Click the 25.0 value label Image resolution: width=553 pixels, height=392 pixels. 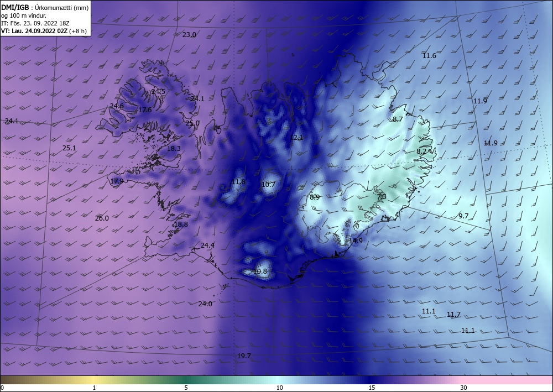pos(192,123)
